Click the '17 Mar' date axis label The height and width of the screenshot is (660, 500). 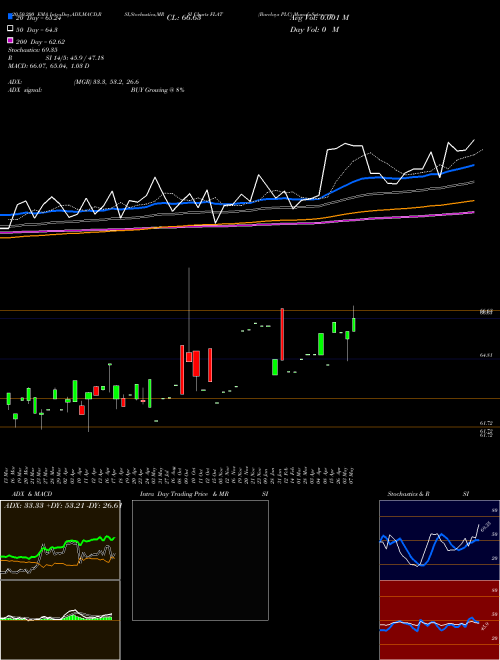(8, 475)
